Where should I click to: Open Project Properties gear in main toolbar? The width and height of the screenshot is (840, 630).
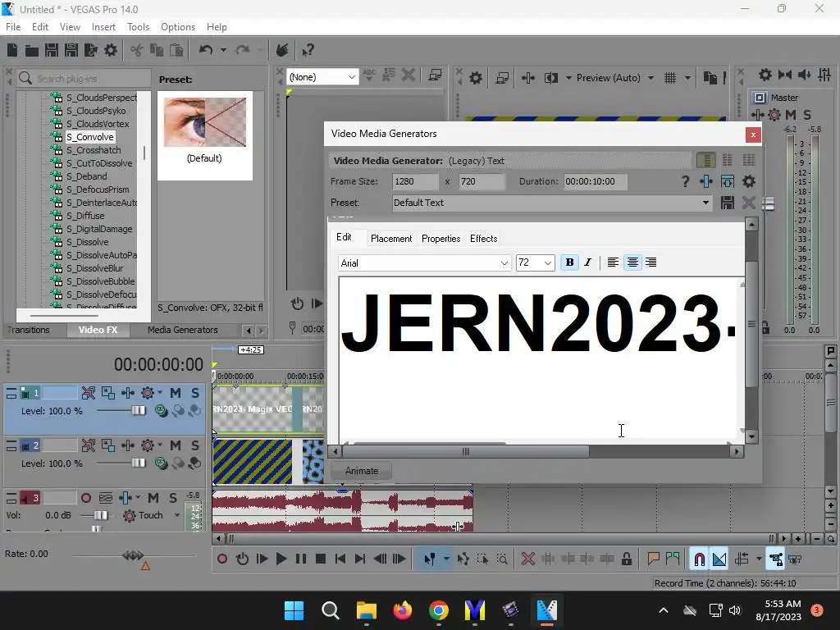coord(111,50)
